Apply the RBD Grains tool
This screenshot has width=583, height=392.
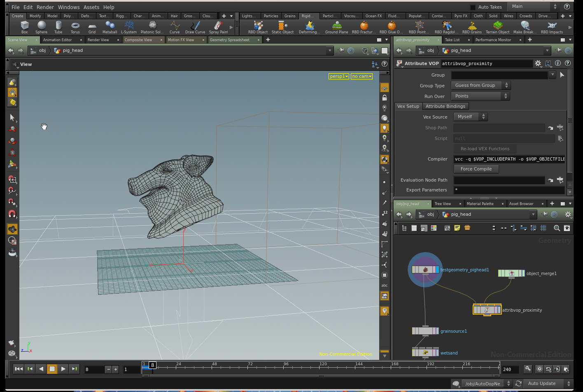coord(472,27)
